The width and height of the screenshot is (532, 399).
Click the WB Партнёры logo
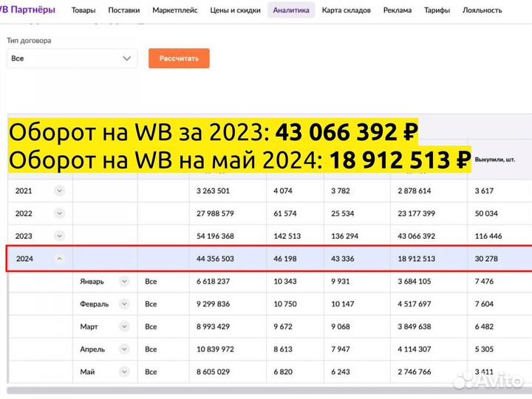pos(28,10)
